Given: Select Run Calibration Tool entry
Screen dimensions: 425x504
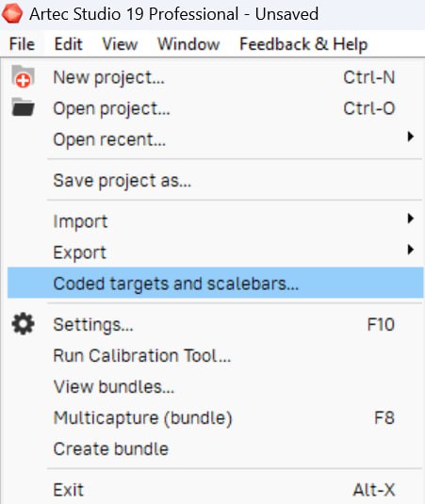Looking at the screenshot, I should coord(216,355).
